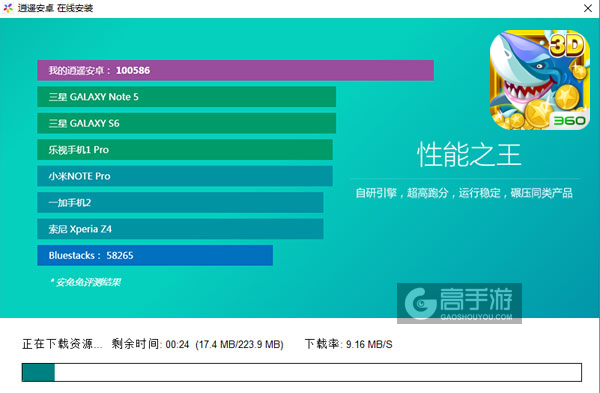The image size is (600, 393).
Task: Click the 安兔兔评测结果 footnote
Action: pos(86,282)
